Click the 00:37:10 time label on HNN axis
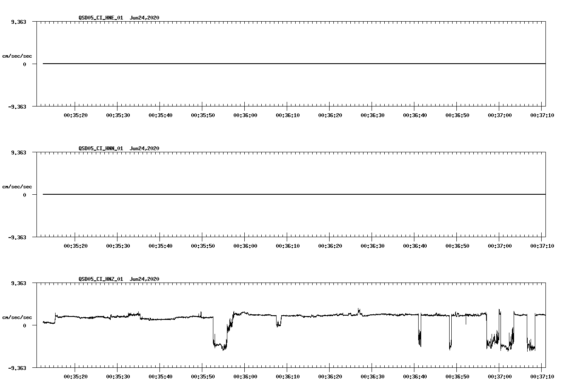Image resolution: width=576 pixels, height=392 pixels. click(x=542, y=246)
